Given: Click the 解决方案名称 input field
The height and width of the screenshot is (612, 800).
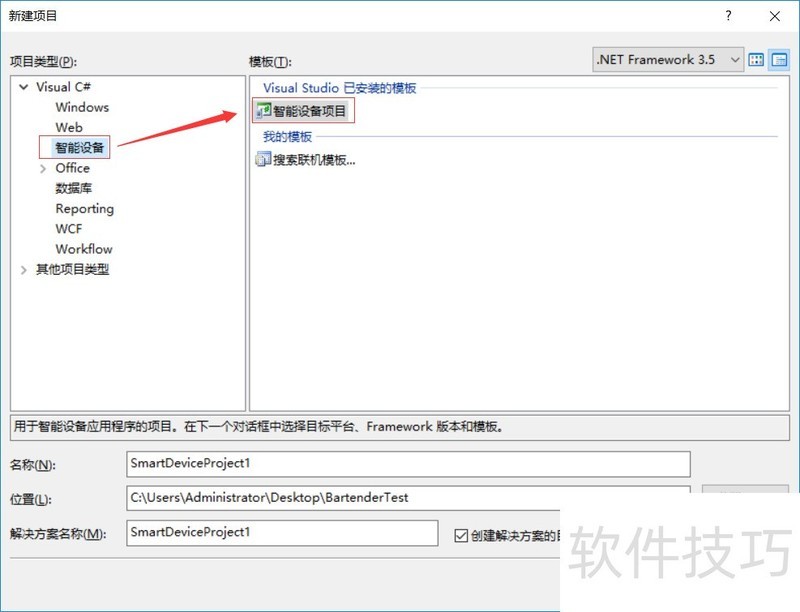Looking at the screenshot, I should click(280, 533).
